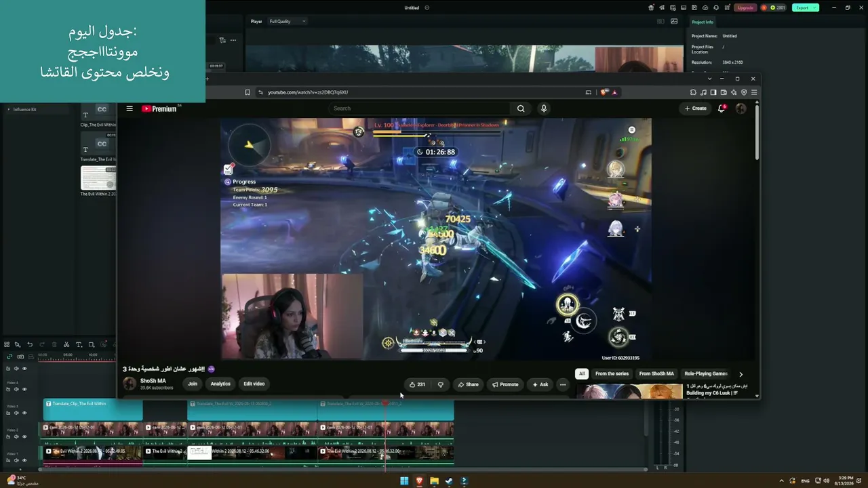Screen dimensions: 868x488
Task: Expand the Export button dropdown arrow
Action: (x=814, y=7)
